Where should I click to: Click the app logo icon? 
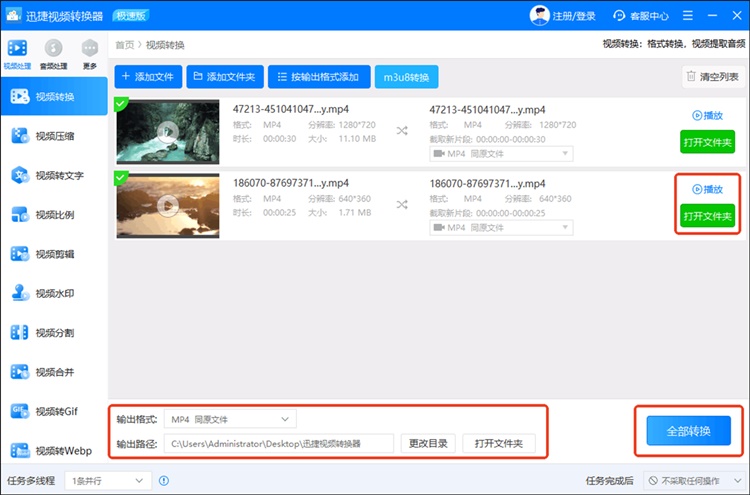tap(13, 16)
